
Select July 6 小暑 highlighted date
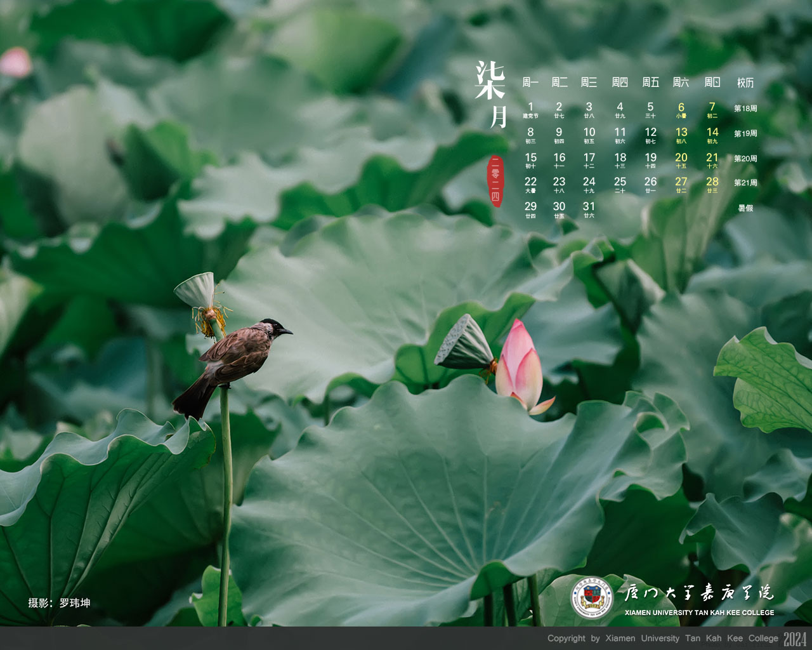pyautogui.click(x=681, y=110)
